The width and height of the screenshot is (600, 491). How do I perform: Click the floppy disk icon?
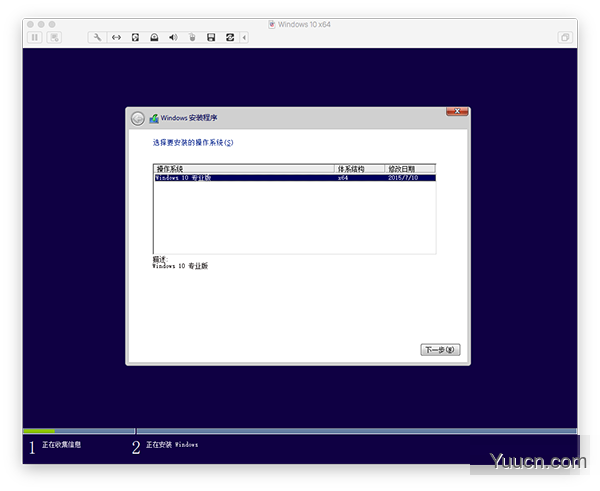(x=211, y=37)
